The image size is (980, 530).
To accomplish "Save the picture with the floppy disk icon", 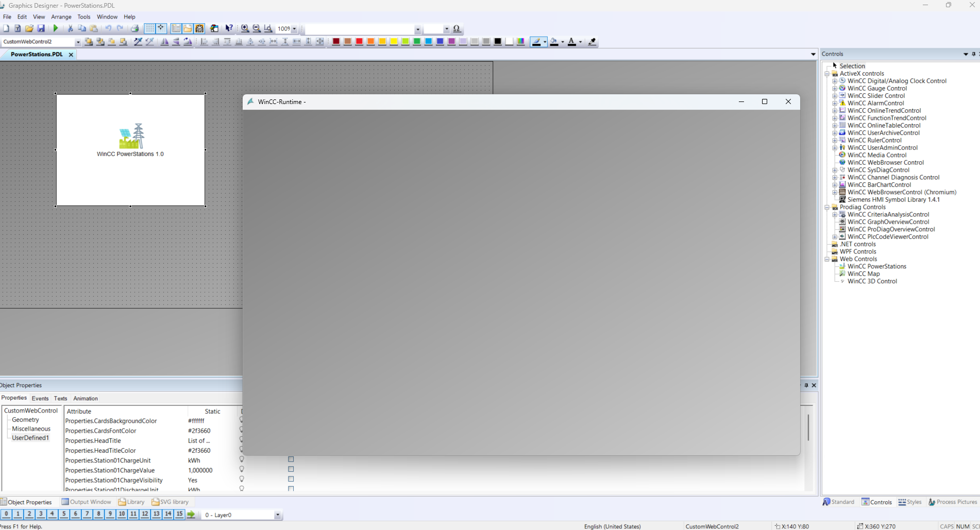I will [x=41, y=29].
